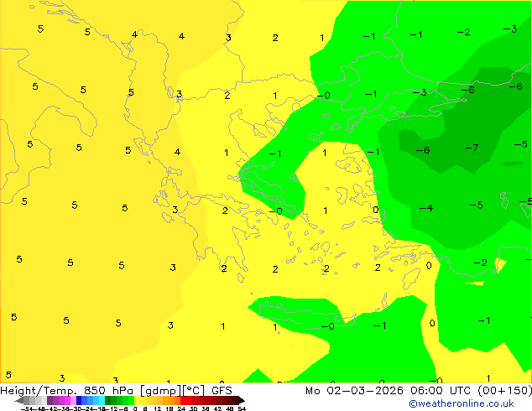
Task: Click the gray arrow starting the color scale
Action: (19, 401)
